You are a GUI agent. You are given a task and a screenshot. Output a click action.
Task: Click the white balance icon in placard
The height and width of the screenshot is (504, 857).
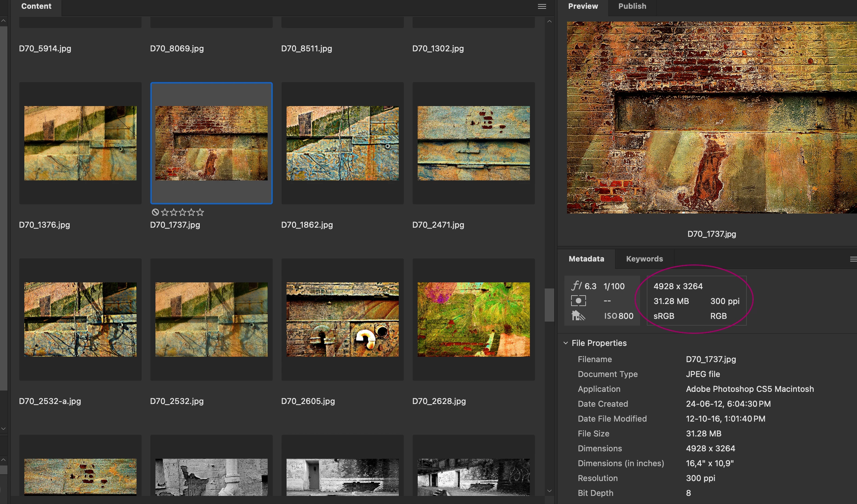578,316
